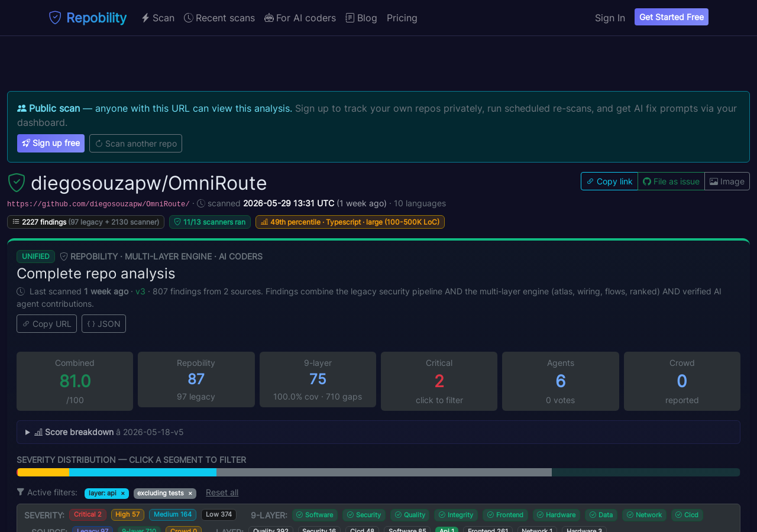Screen dimensions: 757x532
Task: Expand the Score breakdown section
Action: coord(378,432)
